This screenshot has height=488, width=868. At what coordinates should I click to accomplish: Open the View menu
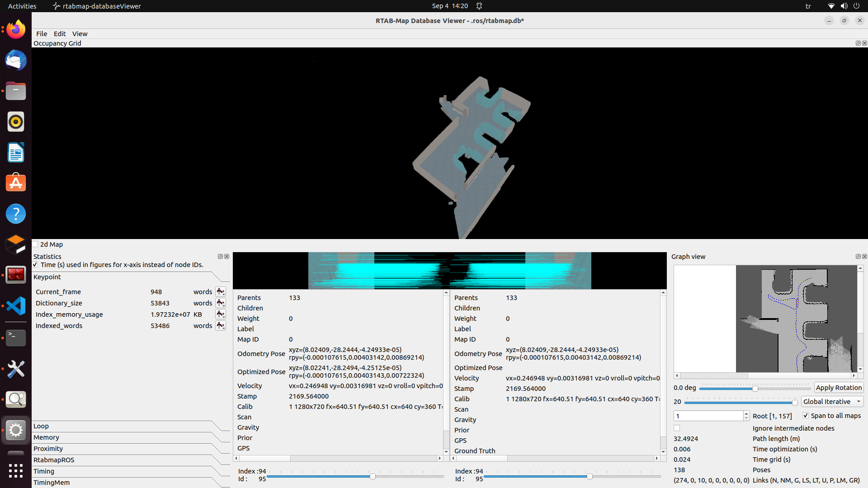click(x=80, y=33)
